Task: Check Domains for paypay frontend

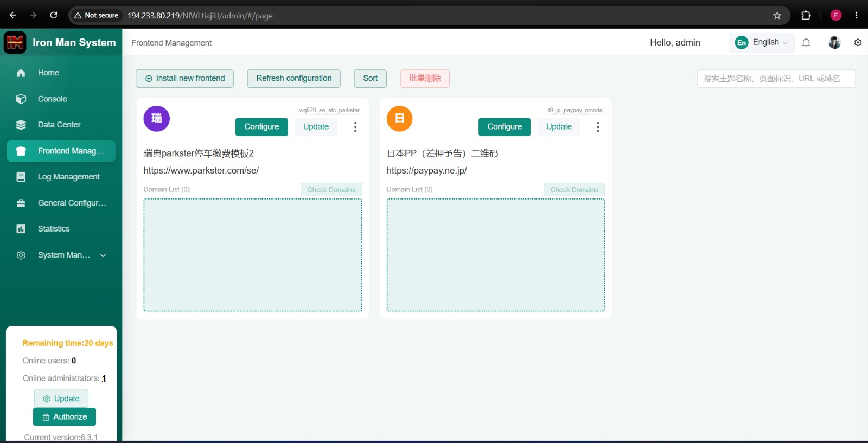Action: (x=575, y=190)
